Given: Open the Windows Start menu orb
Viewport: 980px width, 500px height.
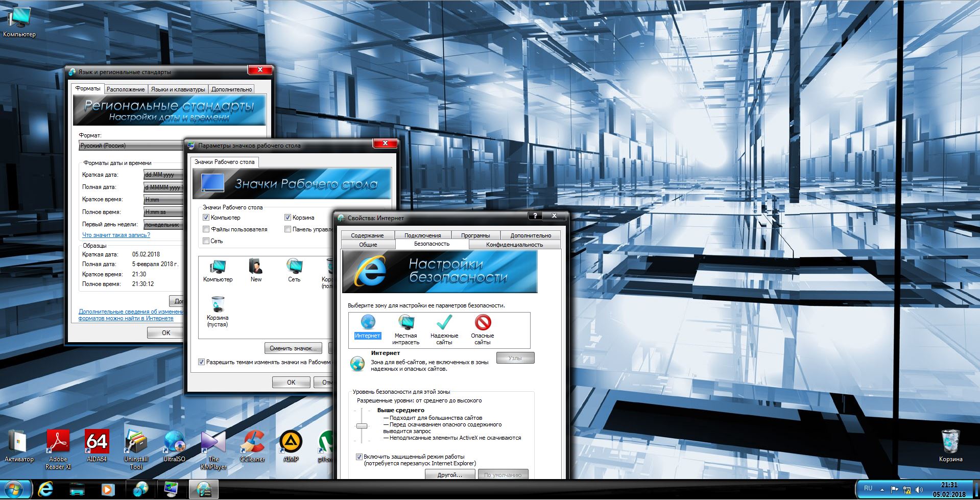Looking at the screenshot, I should point(13,489).
